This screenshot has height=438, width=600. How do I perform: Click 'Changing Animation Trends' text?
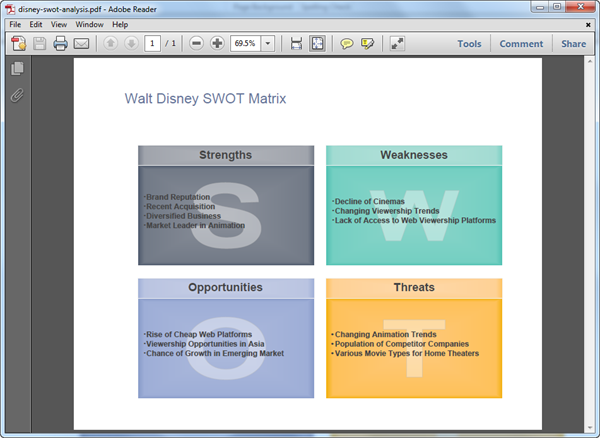tap(385, 335)
